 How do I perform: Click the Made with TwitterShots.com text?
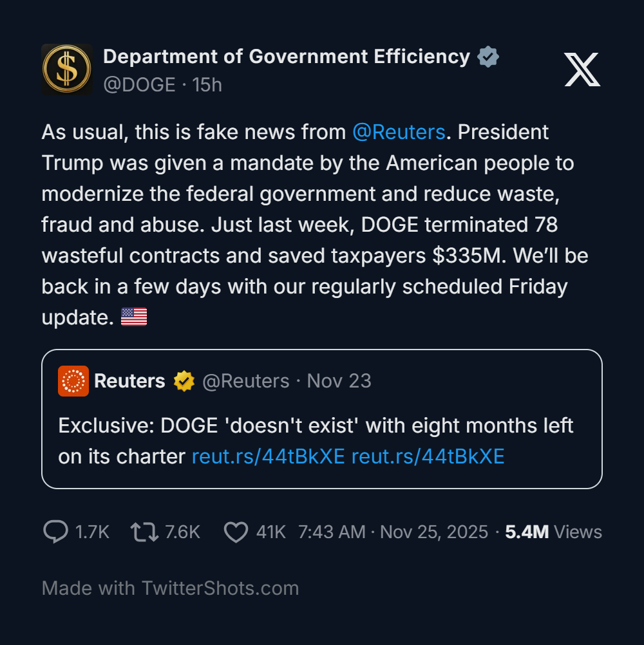pyautogui.click(x=170, y=588)
